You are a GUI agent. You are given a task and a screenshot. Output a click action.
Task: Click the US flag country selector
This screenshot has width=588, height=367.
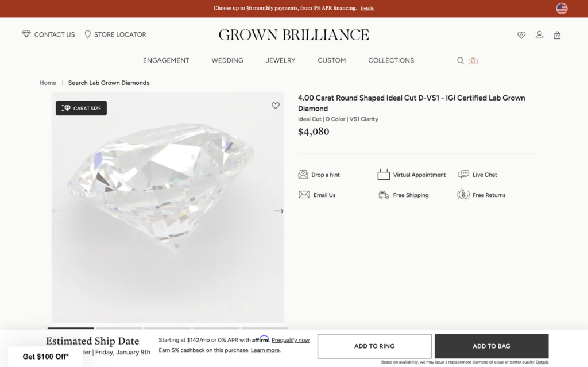[562, 9]
